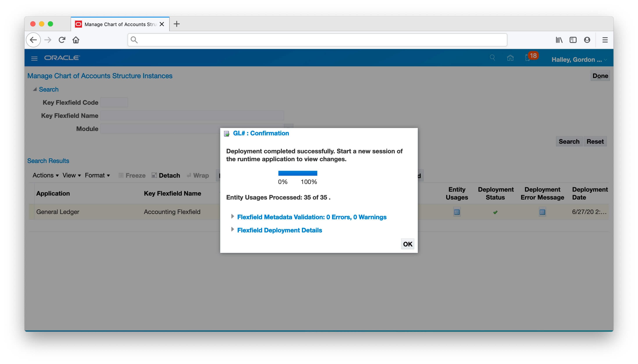Click the browser forward arrow
Viewport: 638px width, 364px height.
pos(48,40)
